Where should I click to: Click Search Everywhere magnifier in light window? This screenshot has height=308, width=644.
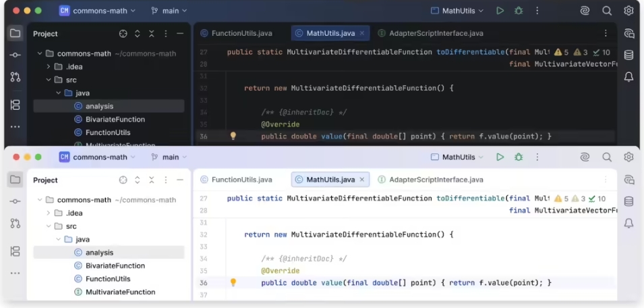tap(607, 157)
